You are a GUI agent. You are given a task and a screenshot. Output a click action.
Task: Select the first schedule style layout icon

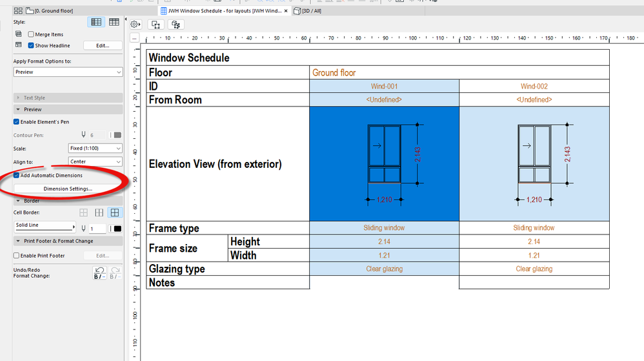96,22
